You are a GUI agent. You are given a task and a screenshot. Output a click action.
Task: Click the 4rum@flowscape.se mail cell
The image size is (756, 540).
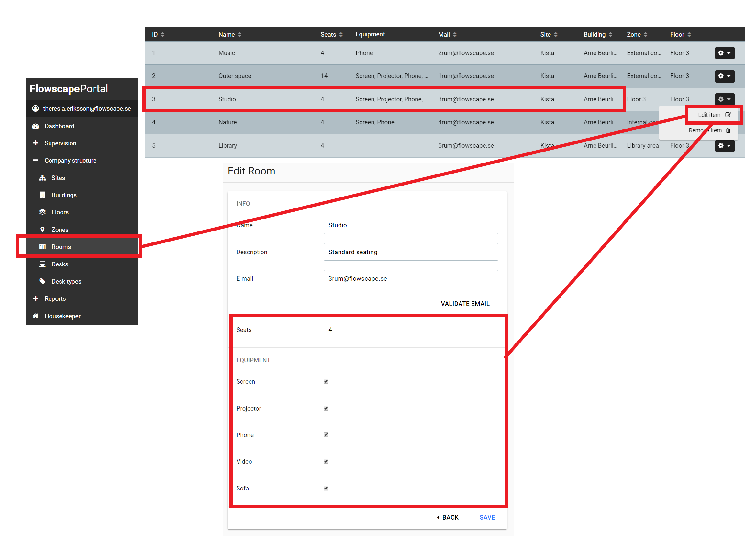click(x=466, y=122)
